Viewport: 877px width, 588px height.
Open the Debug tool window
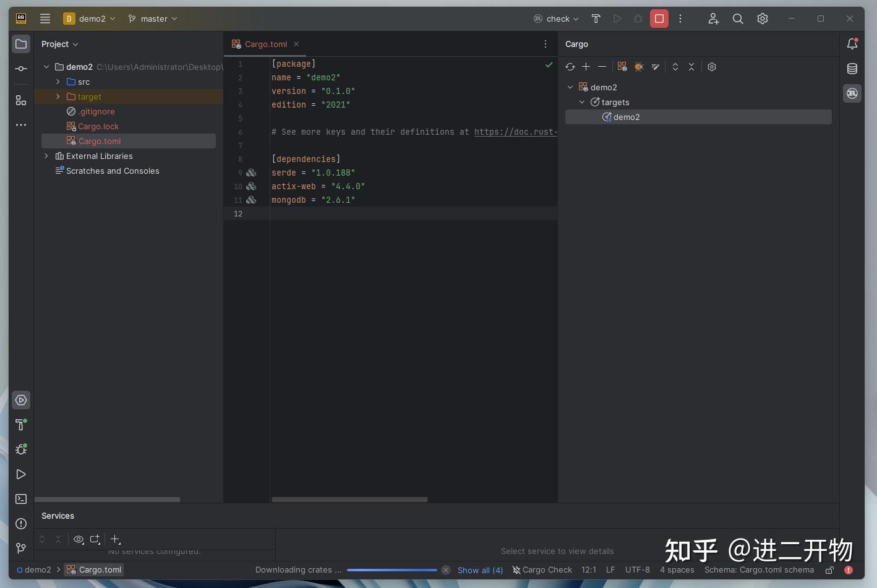click(x=20, y=450)
